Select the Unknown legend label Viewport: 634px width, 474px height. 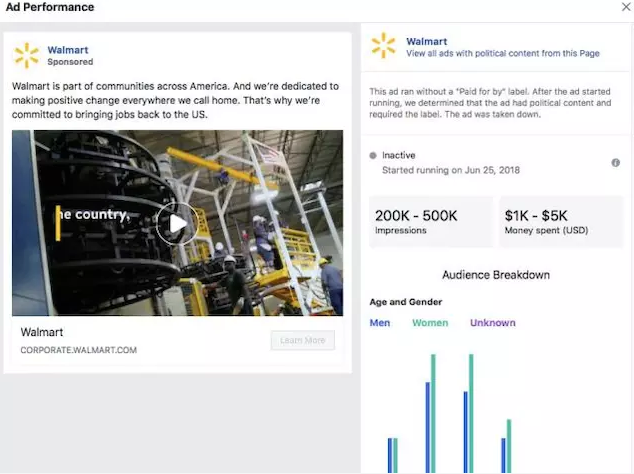tap(492, 323)
